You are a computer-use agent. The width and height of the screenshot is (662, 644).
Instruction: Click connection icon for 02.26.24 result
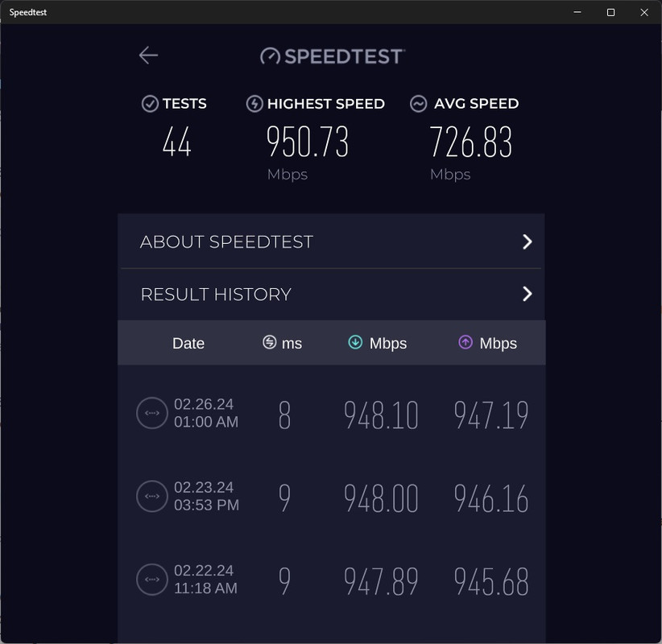click(152, 413)
